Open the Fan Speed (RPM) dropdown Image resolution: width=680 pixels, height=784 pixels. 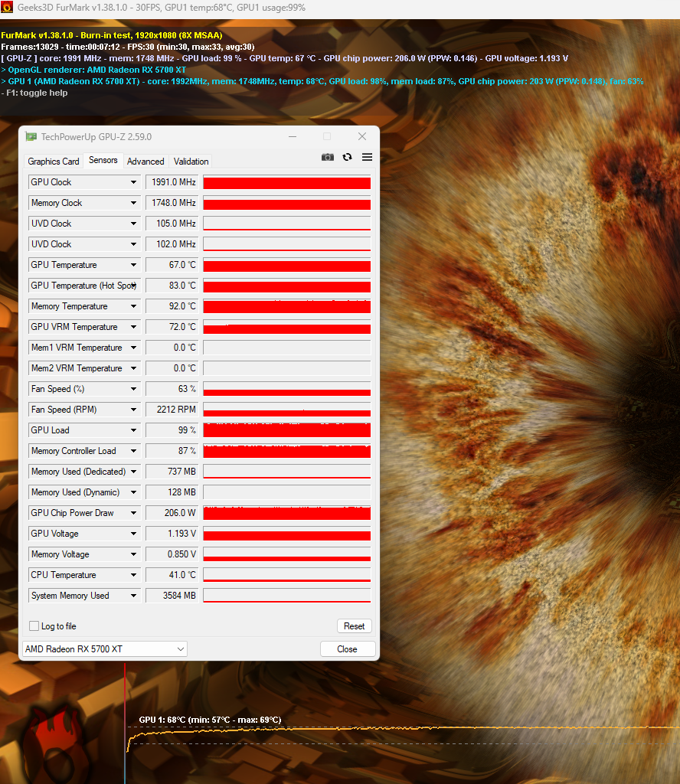click(133, 410)
